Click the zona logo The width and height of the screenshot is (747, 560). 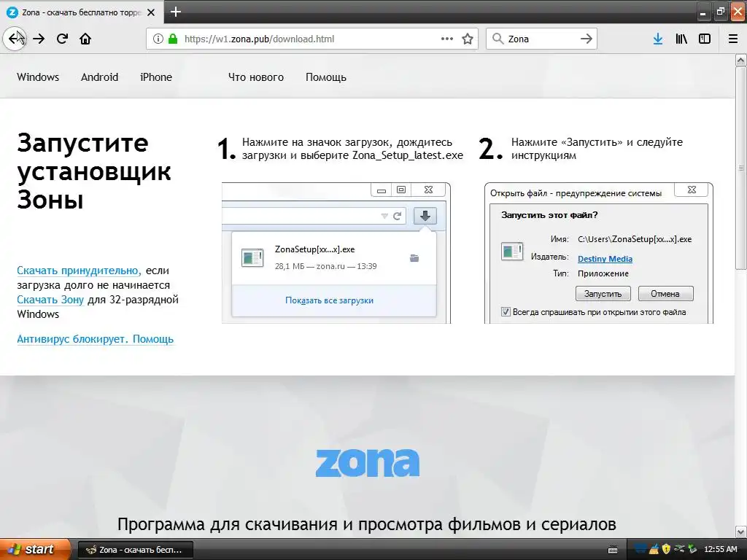coord(368,462)
